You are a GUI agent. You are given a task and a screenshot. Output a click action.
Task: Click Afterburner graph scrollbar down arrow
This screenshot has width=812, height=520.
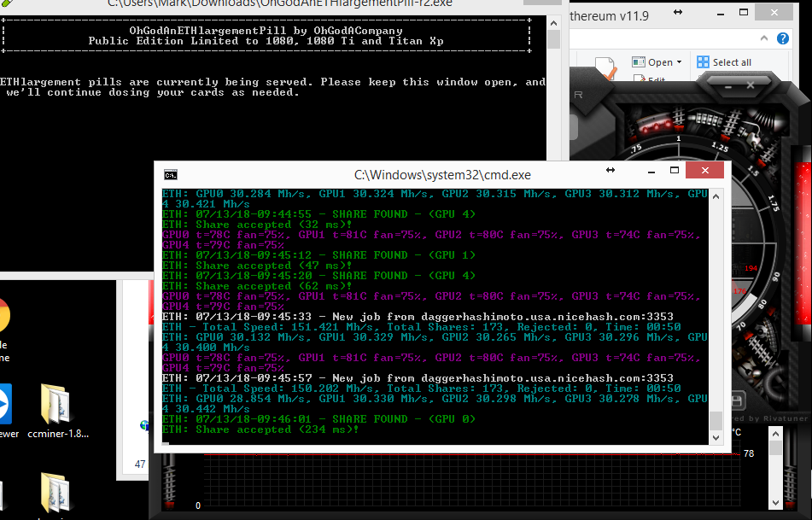coord(775,502)
